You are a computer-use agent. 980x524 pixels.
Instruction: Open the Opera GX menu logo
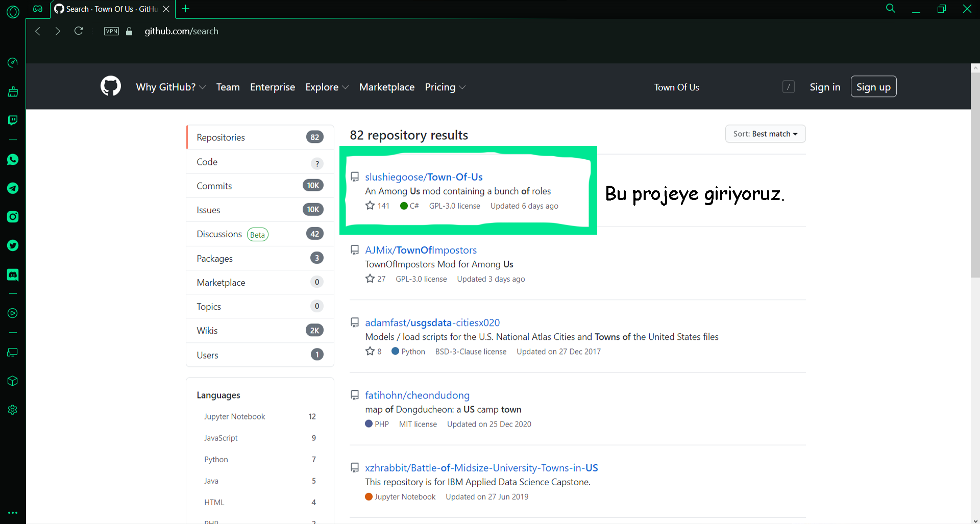(13, 11)
